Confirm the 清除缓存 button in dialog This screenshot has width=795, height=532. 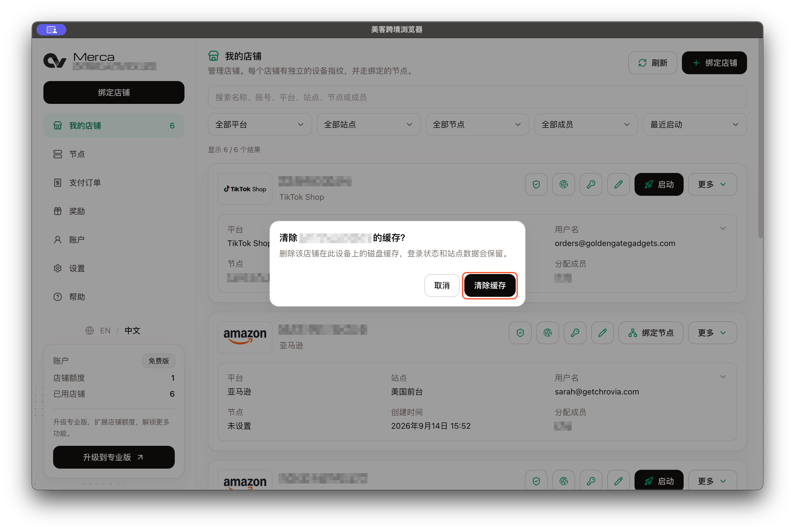click(489, 285)
